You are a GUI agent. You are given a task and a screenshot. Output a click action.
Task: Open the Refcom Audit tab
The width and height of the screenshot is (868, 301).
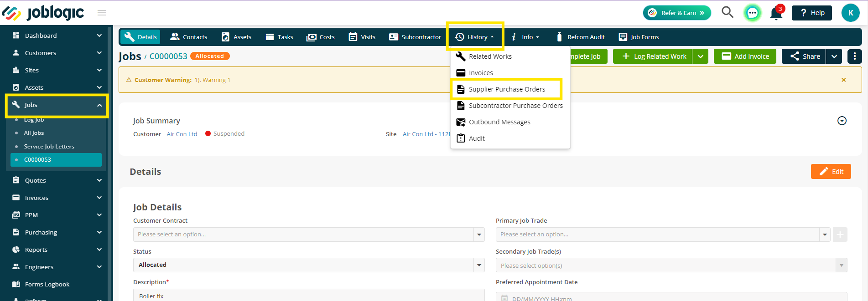(x=581, y=37)
